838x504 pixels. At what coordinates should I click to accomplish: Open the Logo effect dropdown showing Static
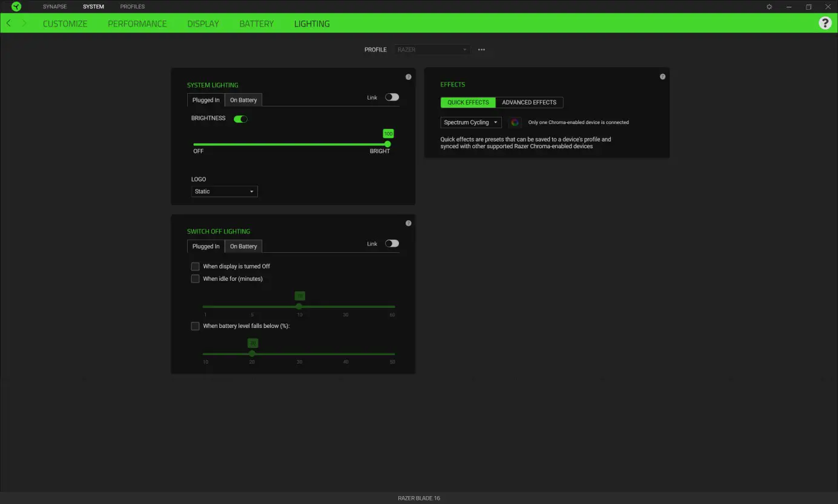coord(224,191)
